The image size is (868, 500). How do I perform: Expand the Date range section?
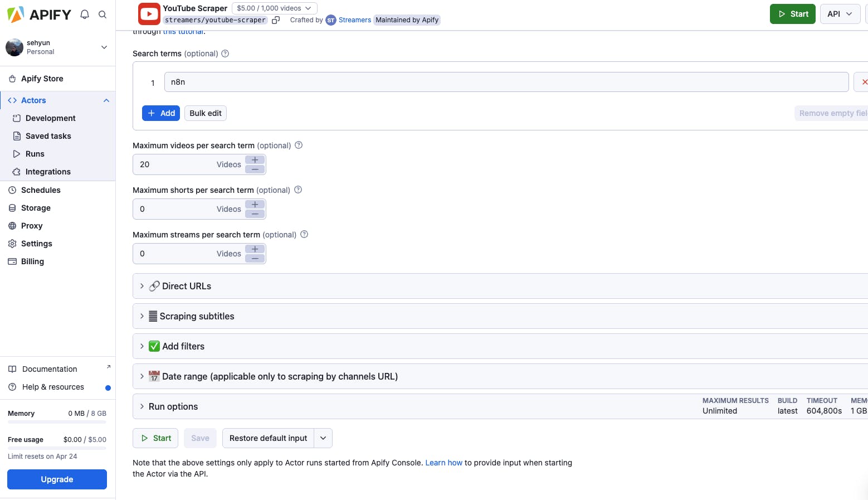click(x=500, y=376)
